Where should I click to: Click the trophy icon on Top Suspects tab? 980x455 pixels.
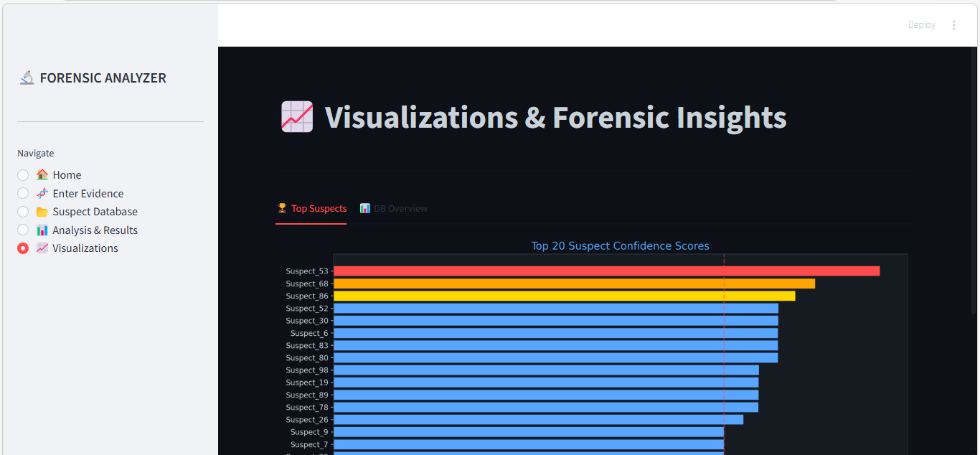tap(282, 209)
